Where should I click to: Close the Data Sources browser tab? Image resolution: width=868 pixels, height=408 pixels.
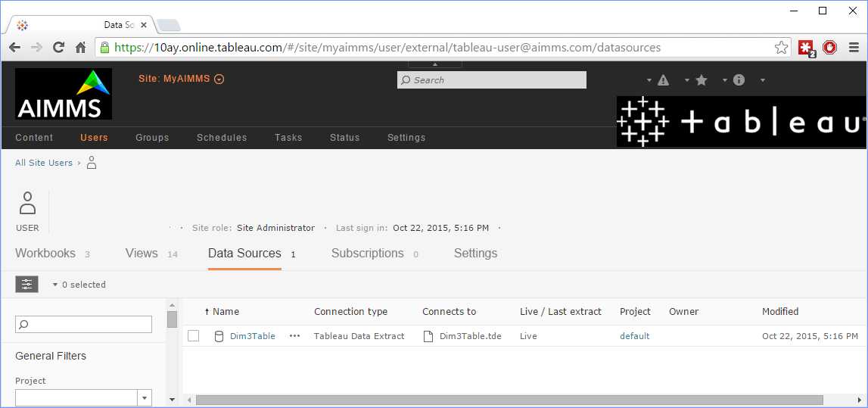(144, 25)
